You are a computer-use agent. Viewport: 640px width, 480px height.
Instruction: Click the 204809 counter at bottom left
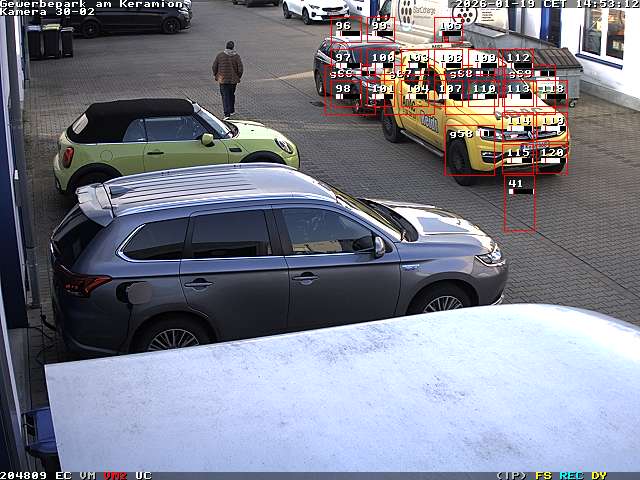[x=24, y=475]
